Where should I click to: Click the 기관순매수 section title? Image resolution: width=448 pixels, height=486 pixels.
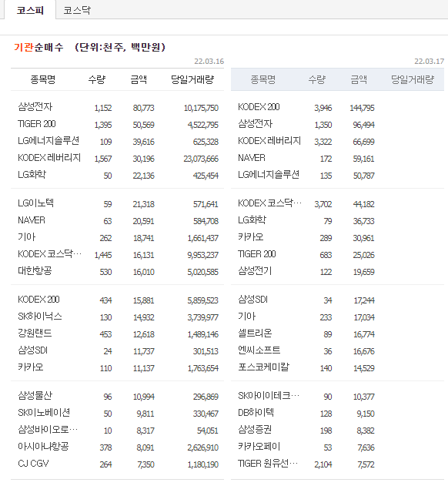click(x=38, y=48)
